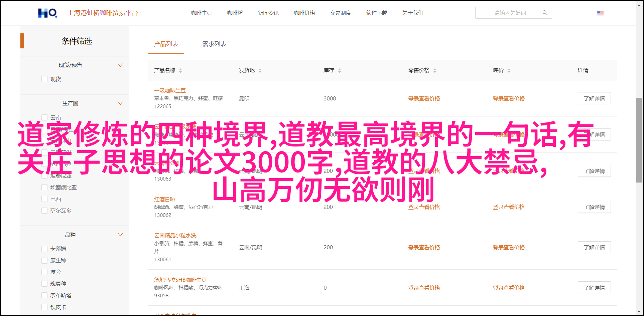Sort by 库存 column arrows

(340, 70)
